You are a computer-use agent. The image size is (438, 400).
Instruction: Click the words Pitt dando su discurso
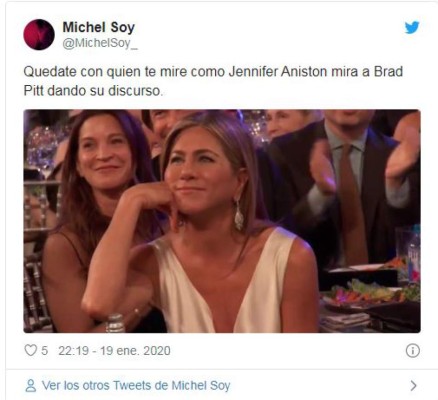93,91
